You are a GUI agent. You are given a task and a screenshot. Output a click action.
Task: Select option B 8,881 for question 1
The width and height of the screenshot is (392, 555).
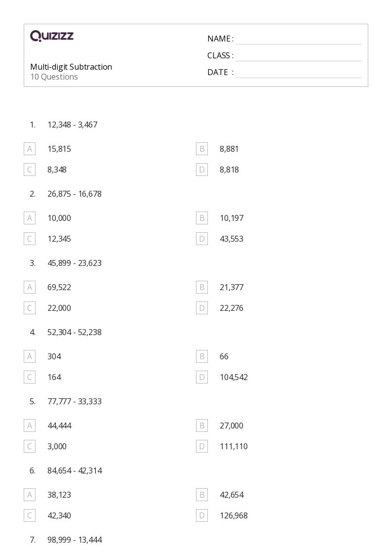[202, 149]
